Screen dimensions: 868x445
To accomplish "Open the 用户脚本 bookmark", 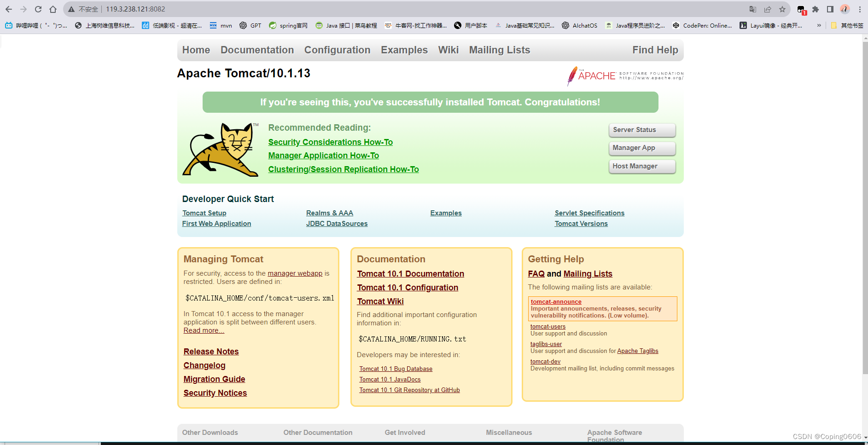I will 471,26.
